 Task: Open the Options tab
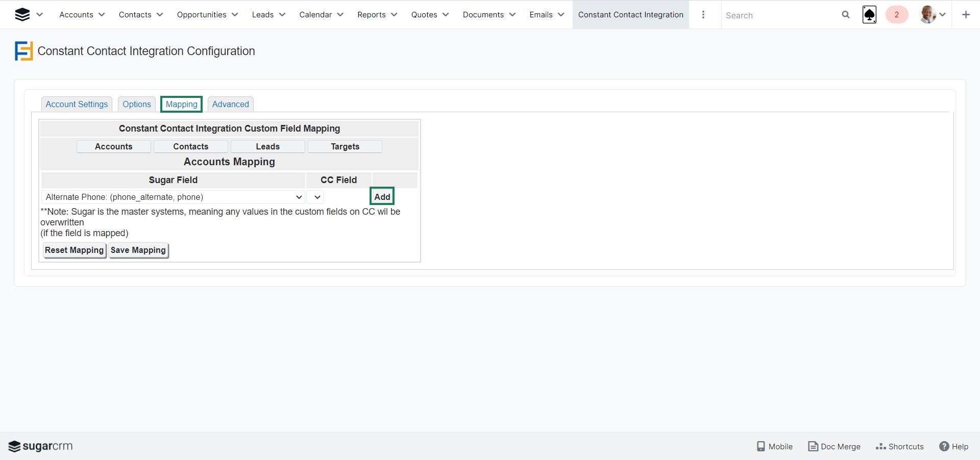coord(136,104)
